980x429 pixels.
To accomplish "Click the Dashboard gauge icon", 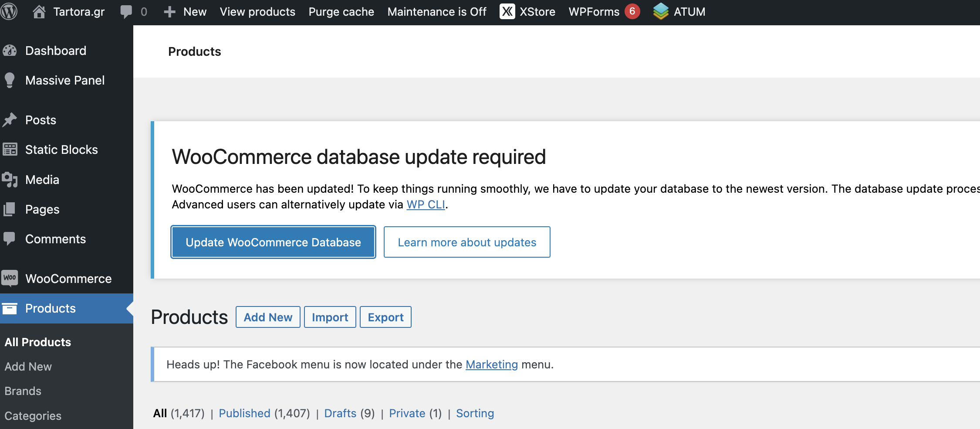I will tap(10, 51).
